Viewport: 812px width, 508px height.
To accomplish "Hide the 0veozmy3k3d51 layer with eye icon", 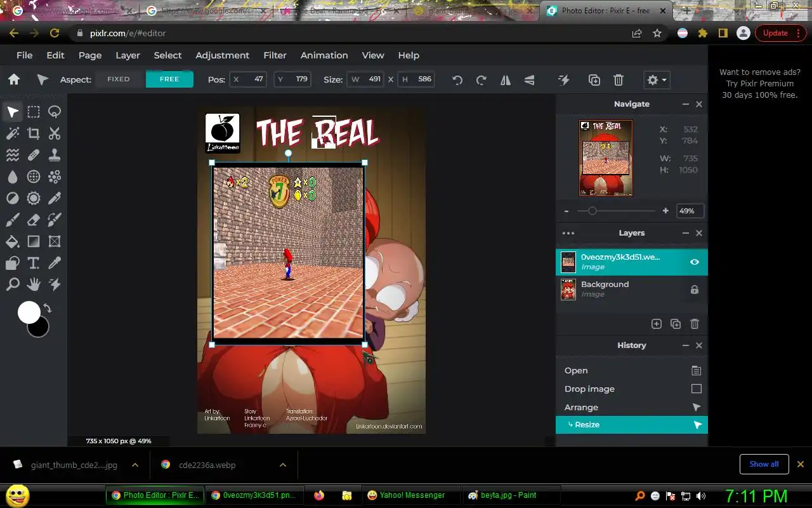I will pyautogui.click(x=695, y=262).
